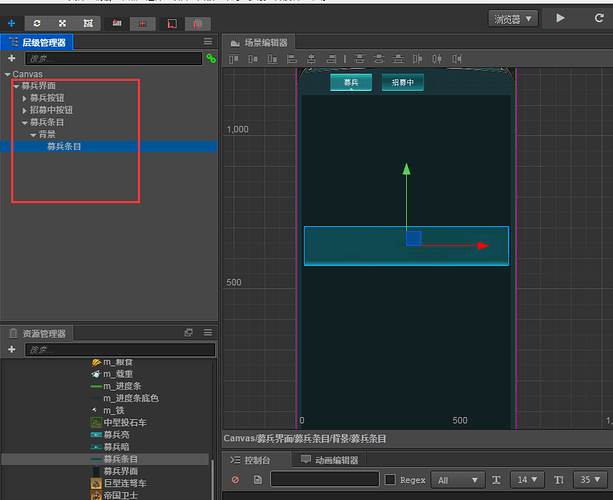Click the add node plus button in hierarchy
The width and height of the screenshot is (613, 500).
click(11, 59)
